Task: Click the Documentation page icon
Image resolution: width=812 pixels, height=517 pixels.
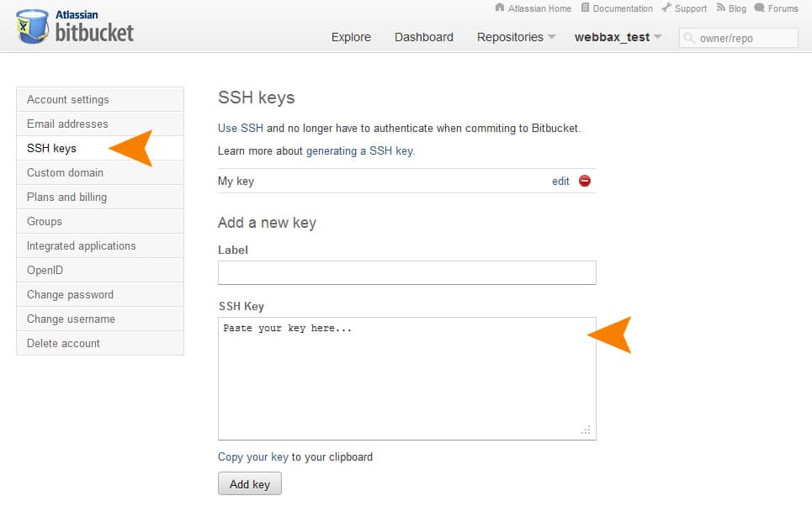Action: [x=585, y=8]
